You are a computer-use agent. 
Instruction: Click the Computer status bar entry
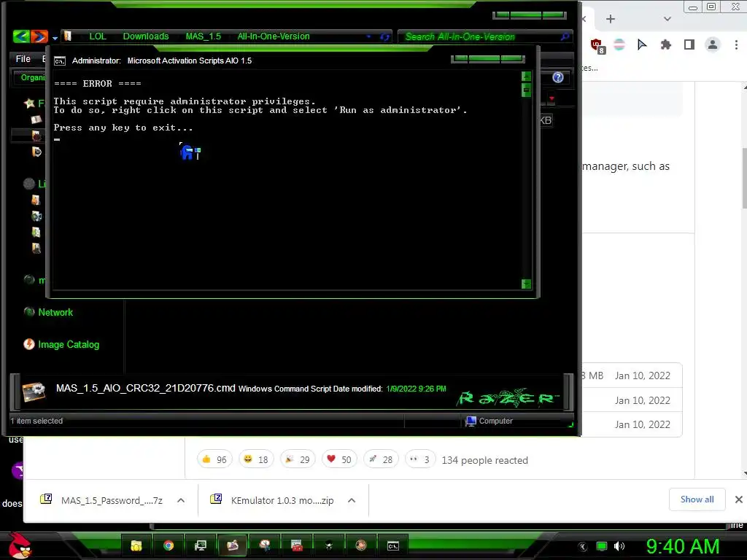(489, 421)
